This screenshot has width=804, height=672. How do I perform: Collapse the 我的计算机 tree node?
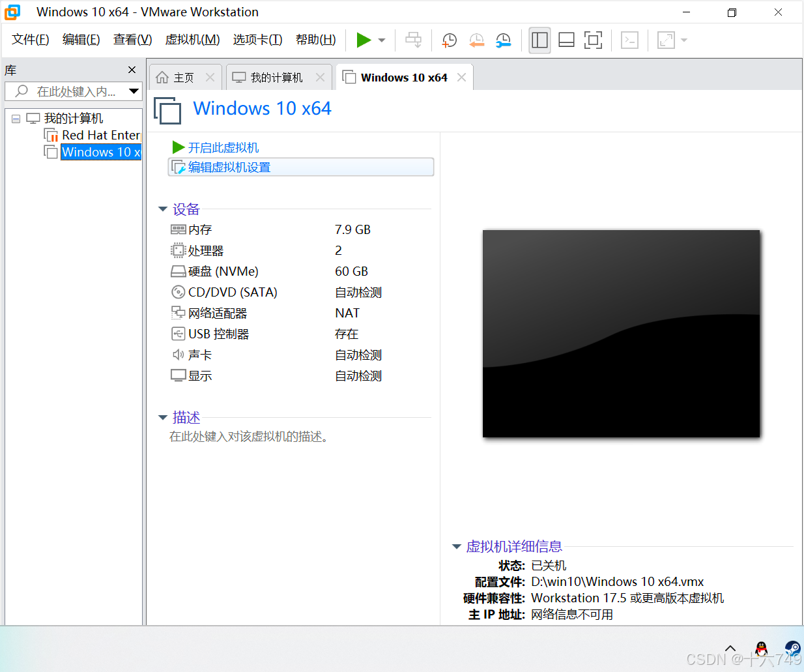16,119
